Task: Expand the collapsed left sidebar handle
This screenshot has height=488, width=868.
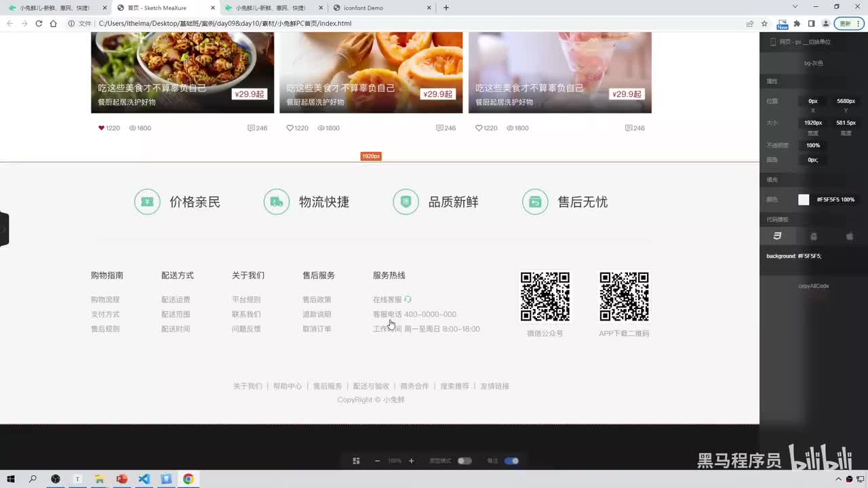Action: click(3, 229)
